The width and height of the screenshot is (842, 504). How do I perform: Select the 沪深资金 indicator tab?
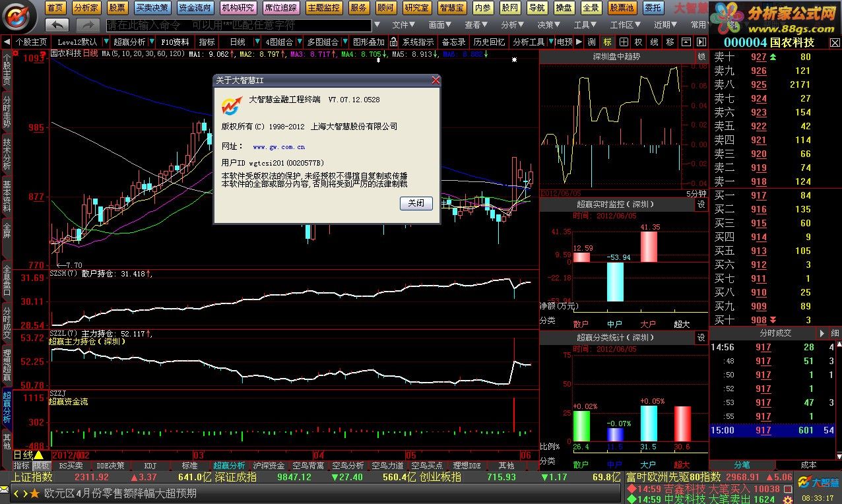coord(269,465)
